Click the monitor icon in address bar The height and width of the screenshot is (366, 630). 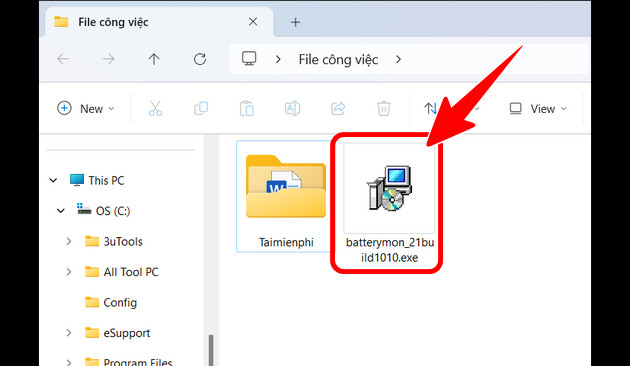pos(249,59)
